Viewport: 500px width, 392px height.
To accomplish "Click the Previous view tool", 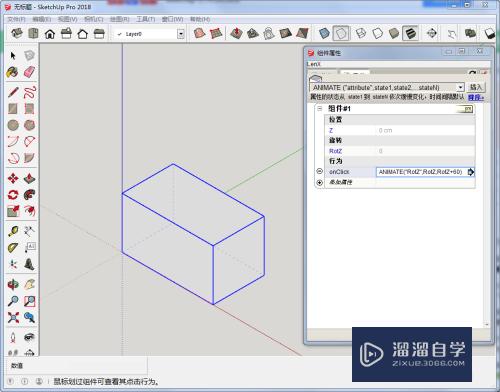I will (x=29, y=317).
